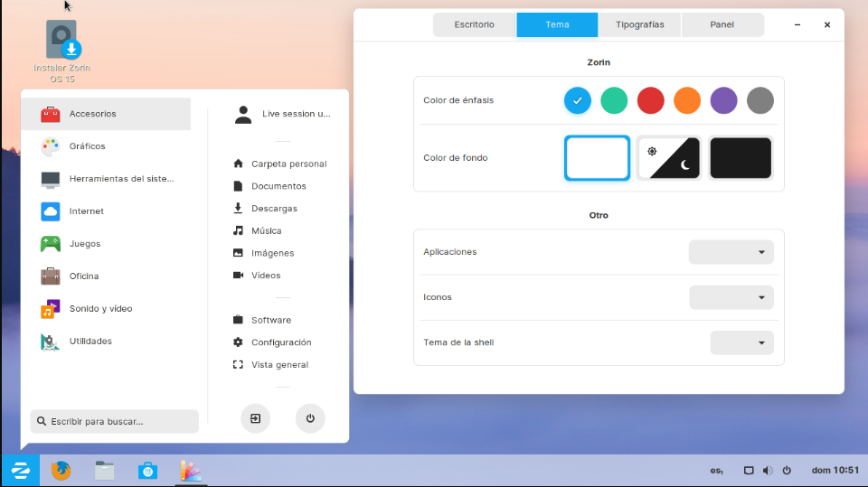This screenshot has width=868, height=487.
Task: Open the clock showing dom 10:51
Action: [x=835, y=471]
